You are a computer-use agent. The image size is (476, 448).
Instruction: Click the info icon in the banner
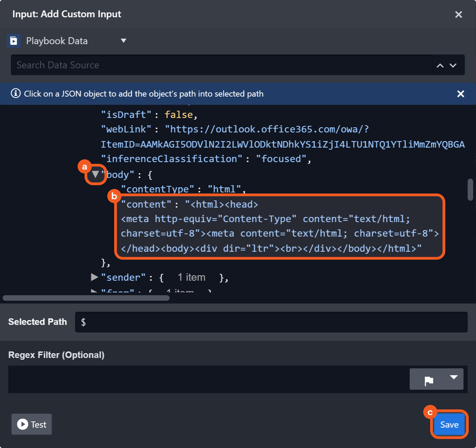tap(16, 93)
